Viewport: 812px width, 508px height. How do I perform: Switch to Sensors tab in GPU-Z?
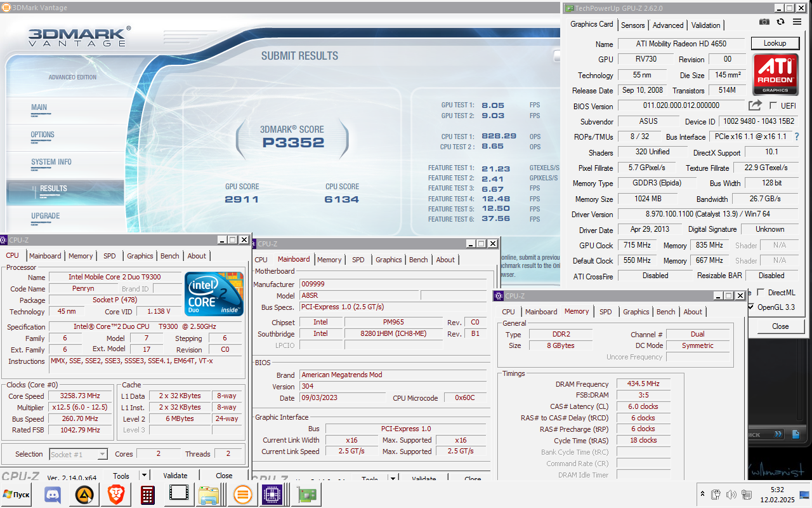(632, 25)
